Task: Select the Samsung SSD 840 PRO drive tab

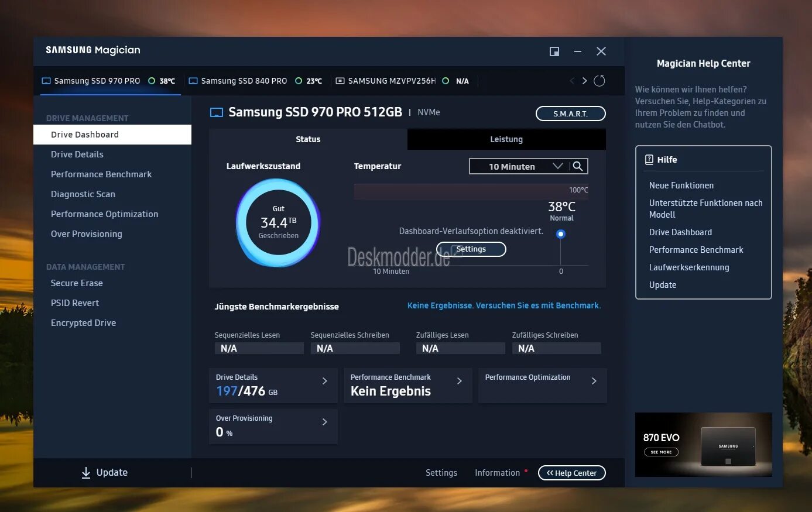Action: point(256,81)
